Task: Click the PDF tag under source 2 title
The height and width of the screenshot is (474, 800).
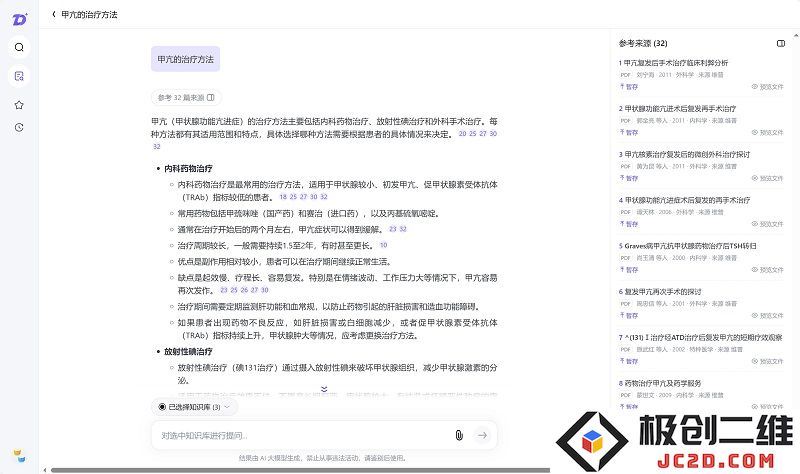Action: [x=626, y=121]
